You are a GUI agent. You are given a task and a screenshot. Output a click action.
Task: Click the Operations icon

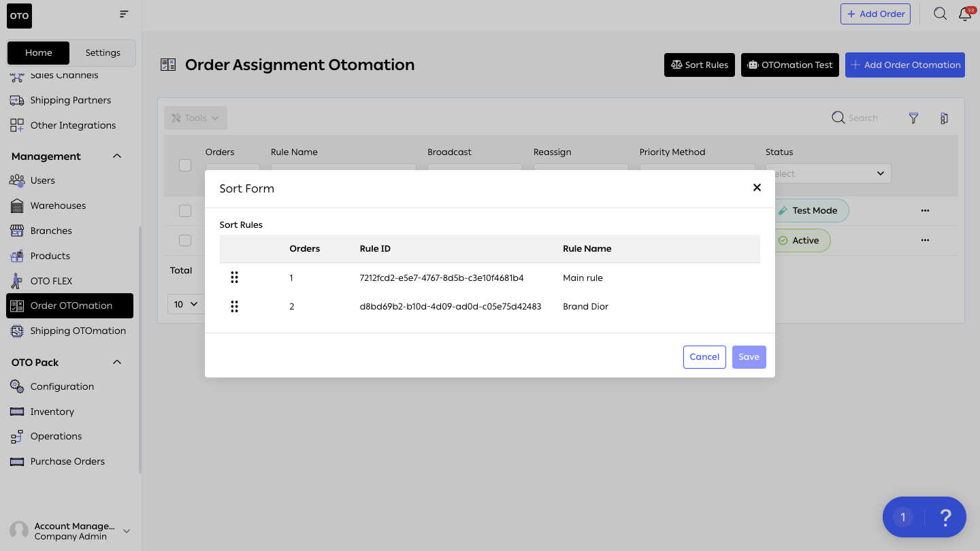coord(17,437)
